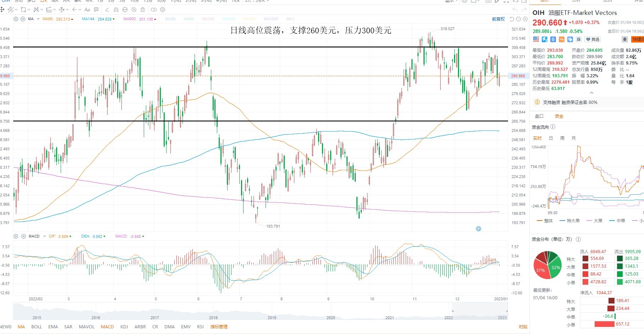The image size is (644, 334).
Task: Click the historical timeline range bar at 2018
Action: (x=213, y=318)
